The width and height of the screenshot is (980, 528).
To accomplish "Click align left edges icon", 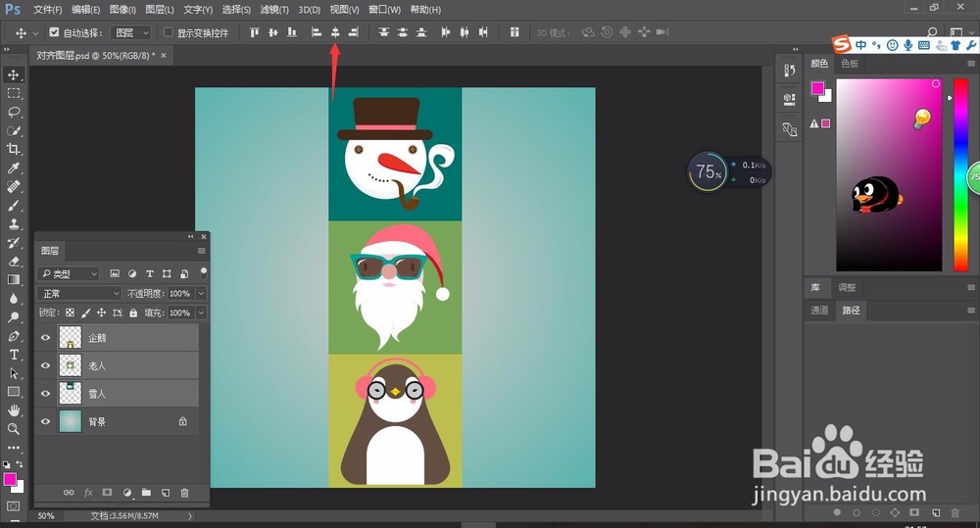I will coord(317,32).
